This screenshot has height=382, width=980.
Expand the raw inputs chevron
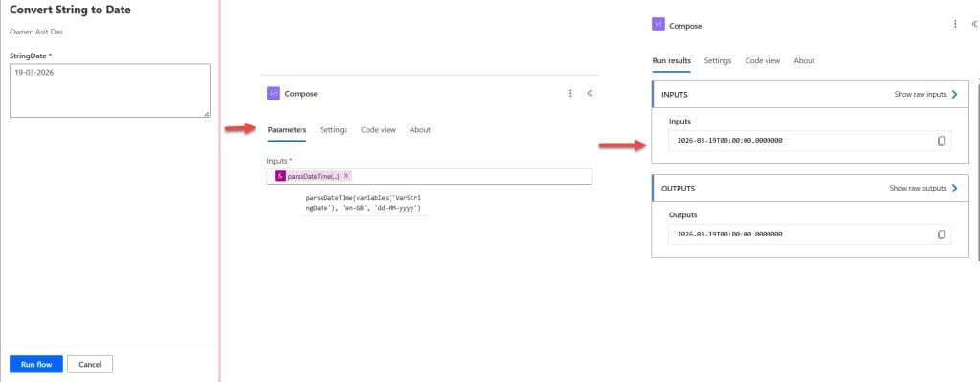(x=954, y=95)
